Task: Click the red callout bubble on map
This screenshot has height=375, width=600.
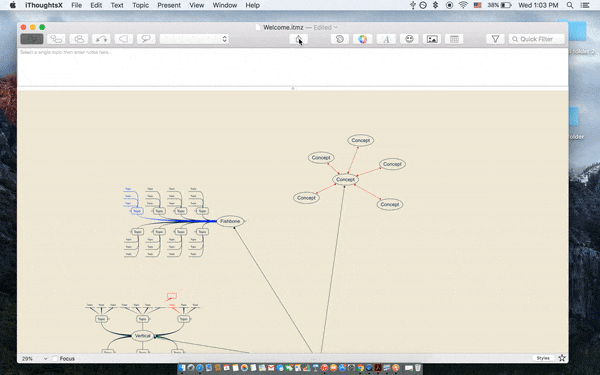Action: pos(172,296)
